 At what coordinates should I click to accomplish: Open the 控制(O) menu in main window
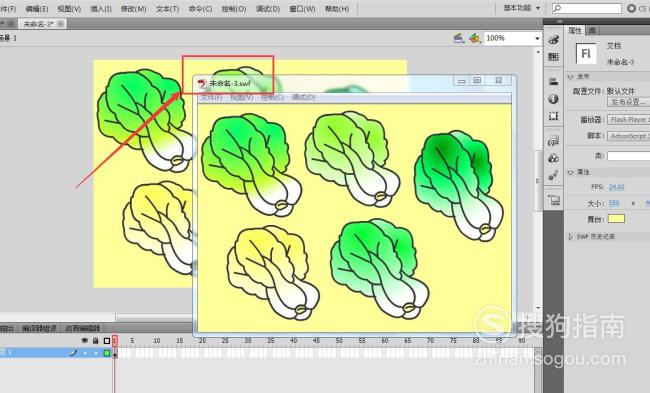click(234, 9)
